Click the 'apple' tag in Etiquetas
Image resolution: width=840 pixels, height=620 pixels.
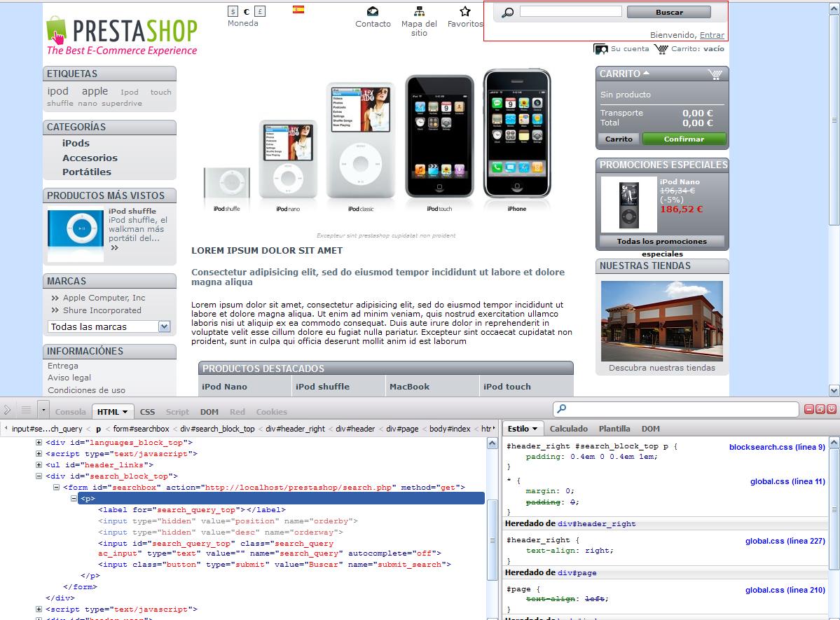tap(95, 91)
